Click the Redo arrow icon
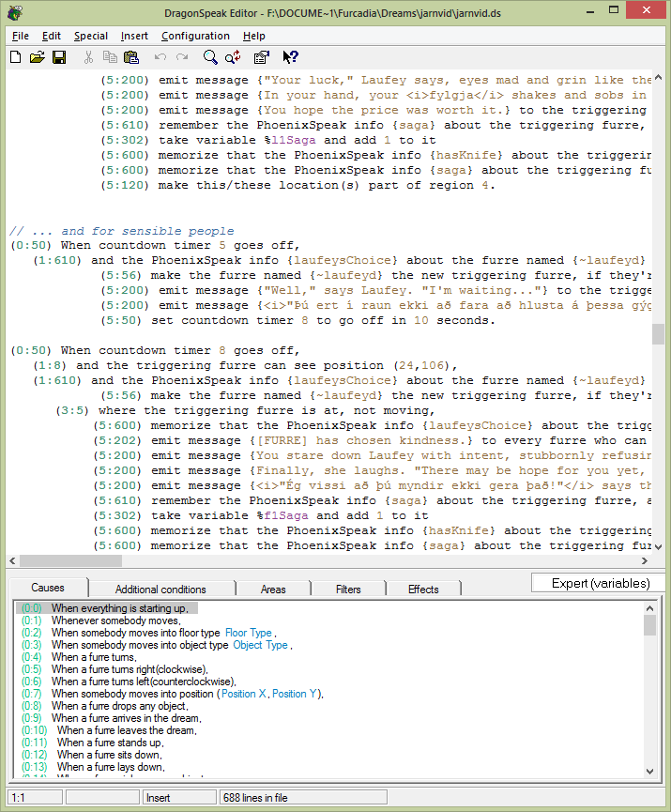 point(182,57)
